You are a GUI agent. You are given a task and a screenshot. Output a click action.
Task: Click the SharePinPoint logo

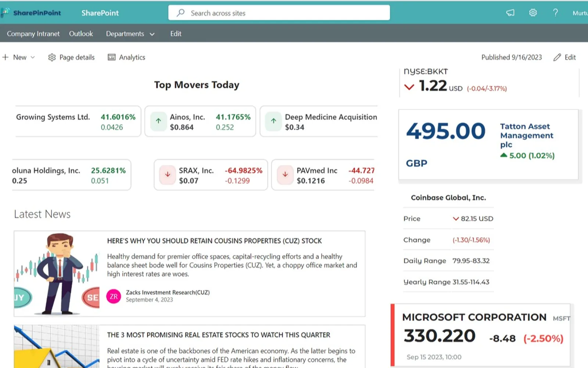(x=31, y=13)
